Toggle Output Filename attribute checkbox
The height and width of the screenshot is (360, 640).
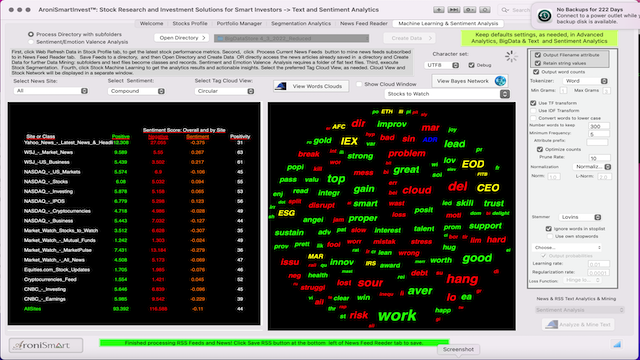click(538, 55)
